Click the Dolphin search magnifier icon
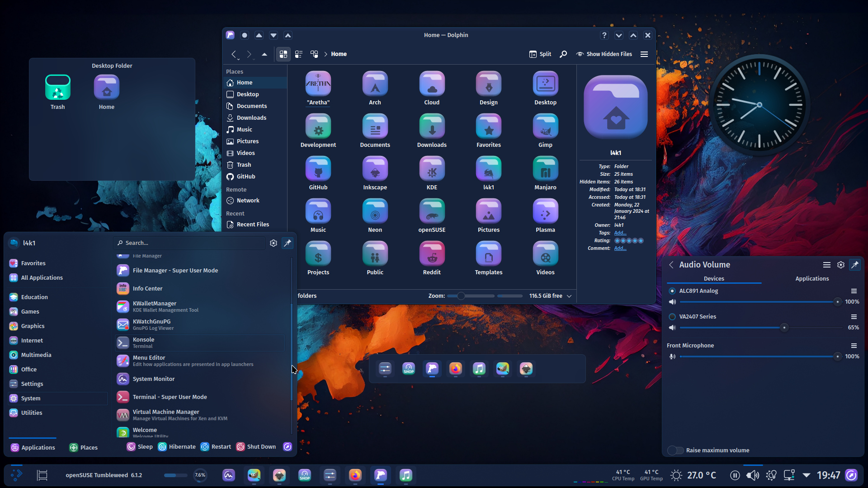 563,54
